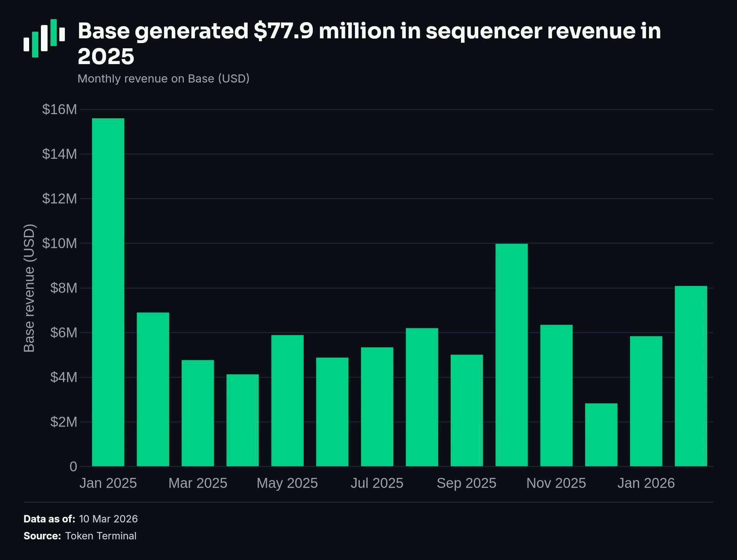Click the $16M y-axis label

pyautogui.click(x=59, y=109)
